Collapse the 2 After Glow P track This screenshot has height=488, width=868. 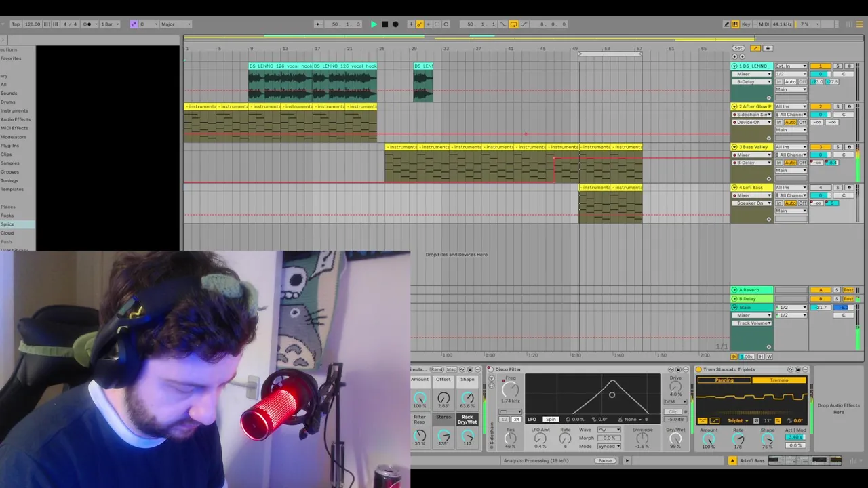[x=734, y=106]
